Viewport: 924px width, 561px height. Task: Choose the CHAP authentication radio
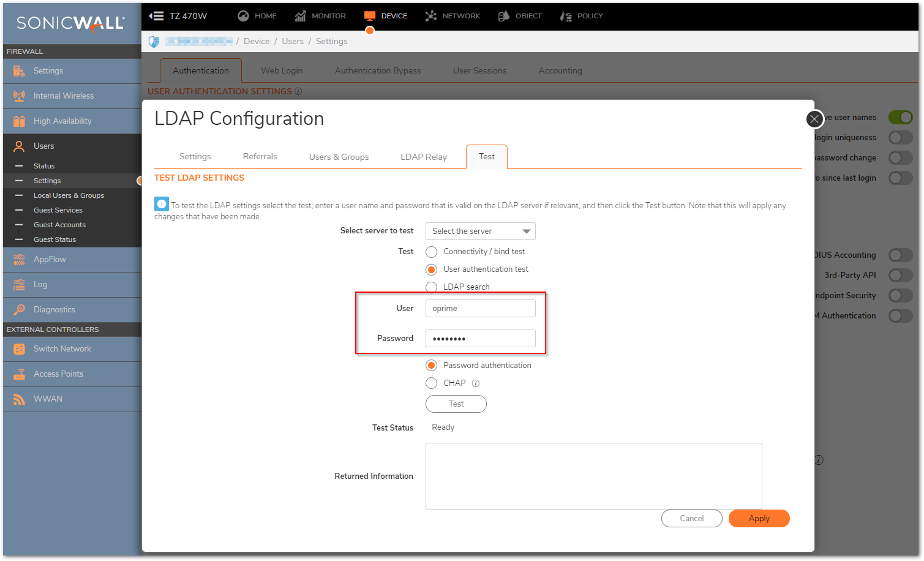point(432,383)
